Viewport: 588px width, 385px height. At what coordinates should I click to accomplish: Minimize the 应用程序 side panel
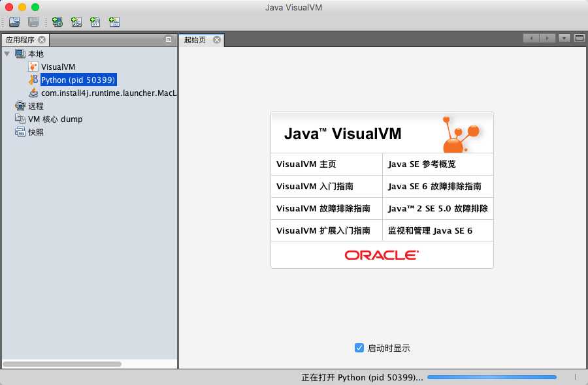click(169, 39)
